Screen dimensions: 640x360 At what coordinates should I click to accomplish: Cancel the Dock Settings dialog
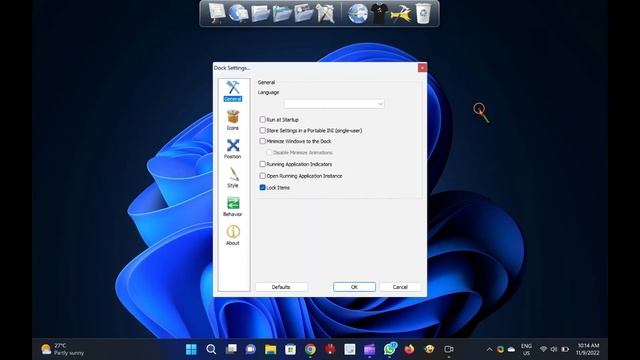pos(400,287)
